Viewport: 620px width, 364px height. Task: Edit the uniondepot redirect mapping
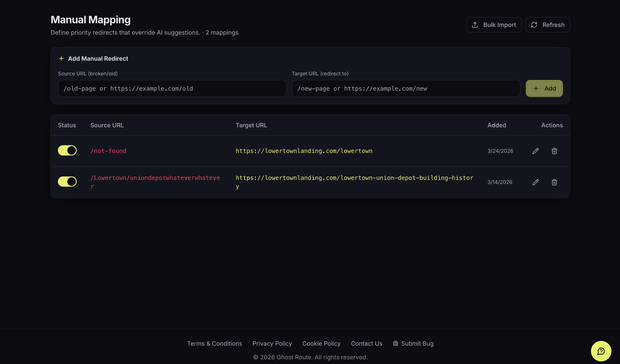(535, 182)
